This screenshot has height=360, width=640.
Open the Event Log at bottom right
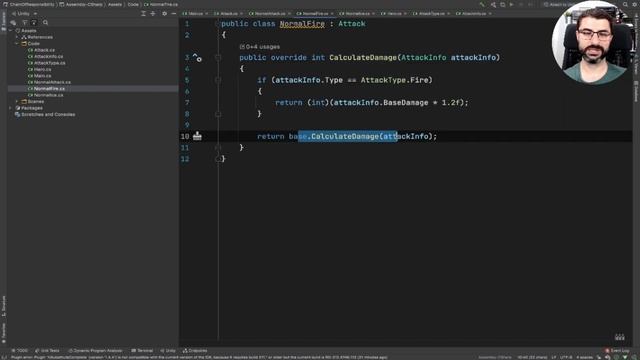point(617,351)
